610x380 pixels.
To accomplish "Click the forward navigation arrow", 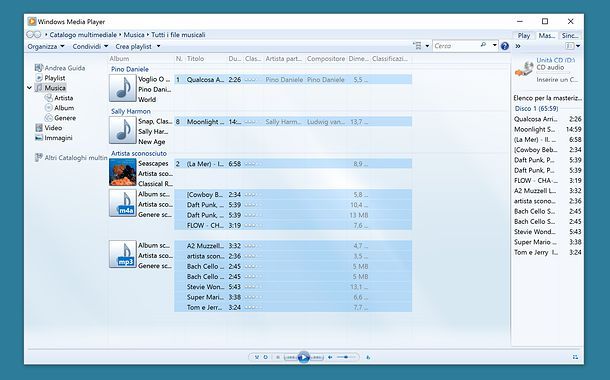I will 37,35.
